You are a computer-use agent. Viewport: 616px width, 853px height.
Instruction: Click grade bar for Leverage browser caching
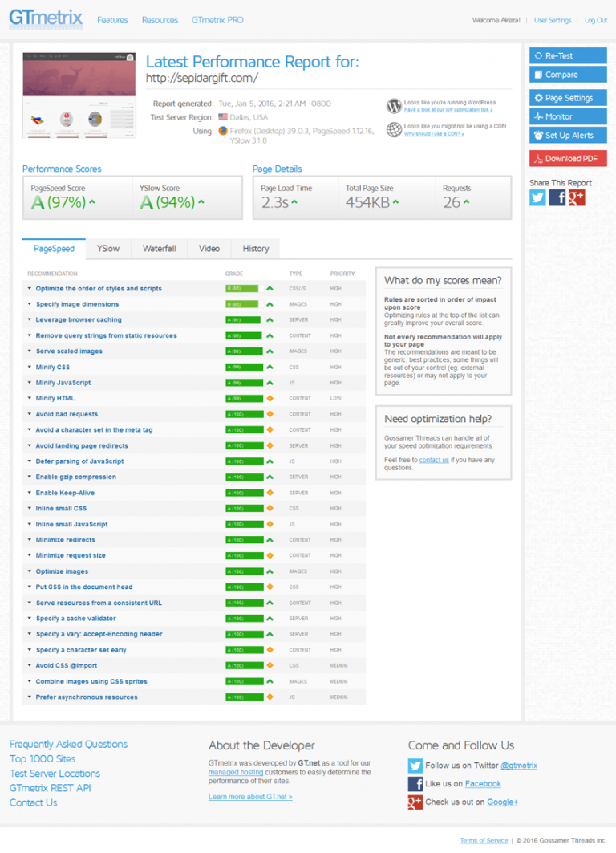tap(244, 320)
